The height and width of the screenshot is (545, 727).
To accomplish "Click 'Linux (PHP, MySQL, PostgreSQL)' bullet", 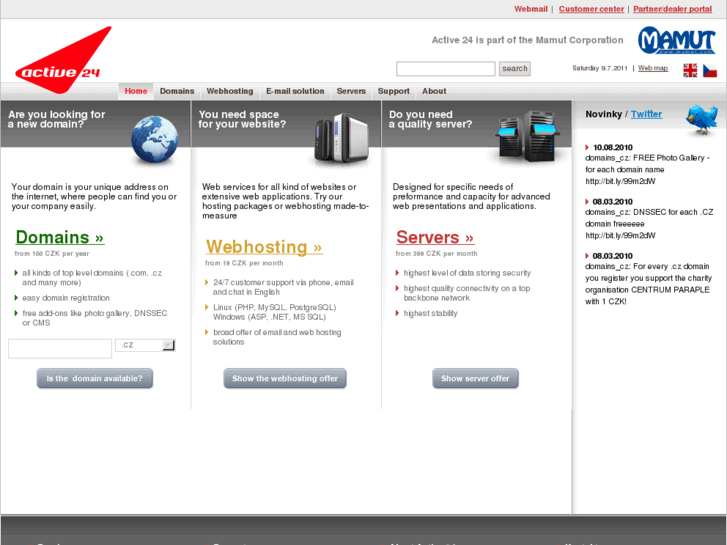I will coord(274,312).
